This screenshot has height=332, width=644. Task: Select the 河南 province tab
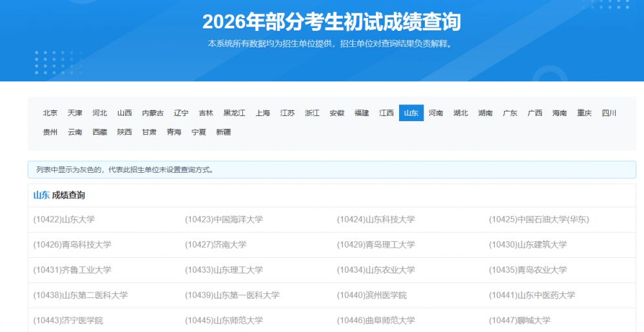(436, 113)
